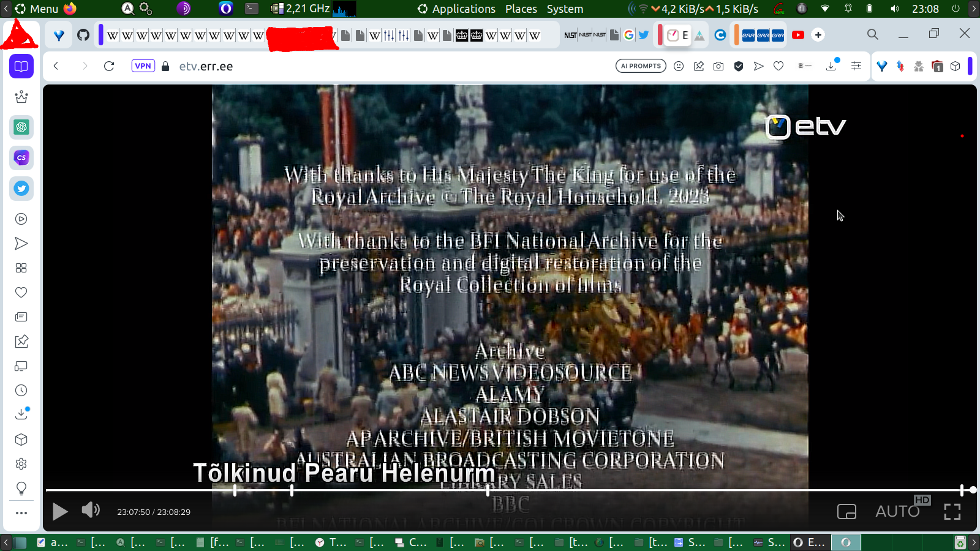Toggle picture-in-picture mode for the video
The height and width of the screenshot is (551, 980).
[846, 511]
